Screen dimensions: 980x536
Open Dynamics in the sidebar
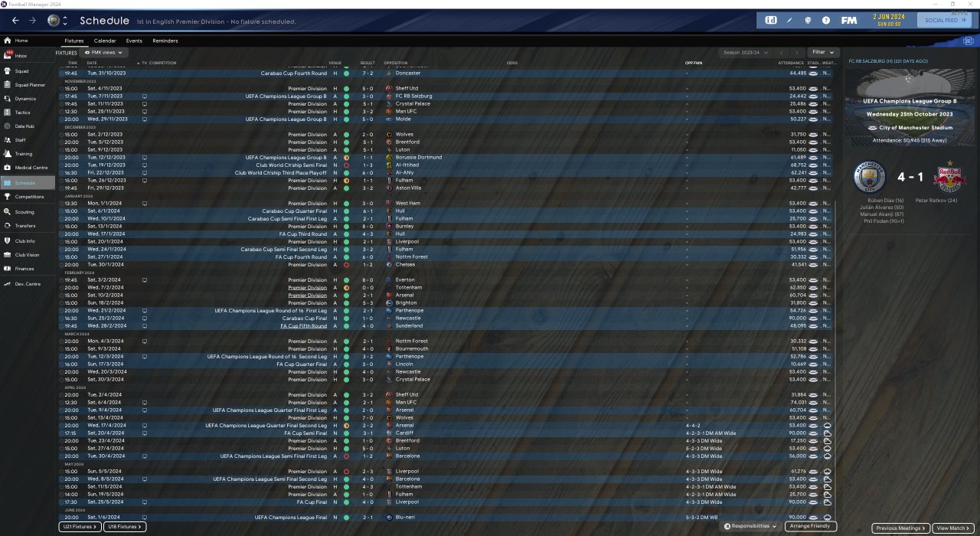click(x=28, y=98)
